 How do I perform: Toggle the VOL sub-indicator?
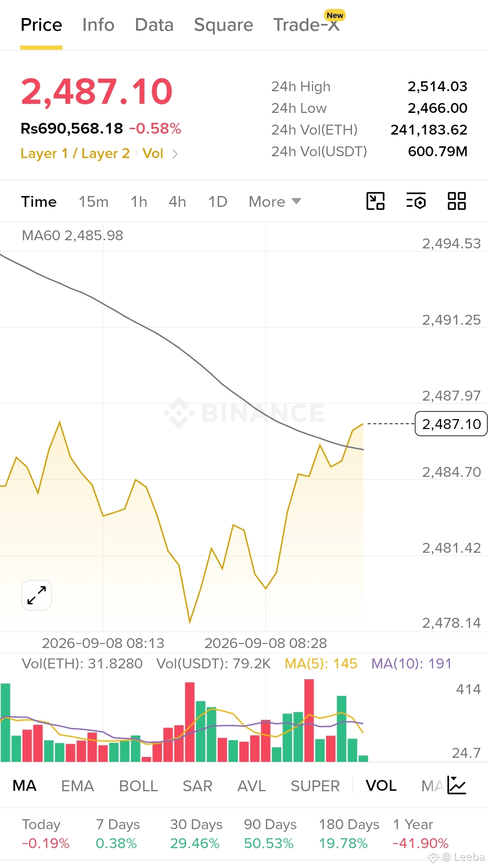(381, 786)
